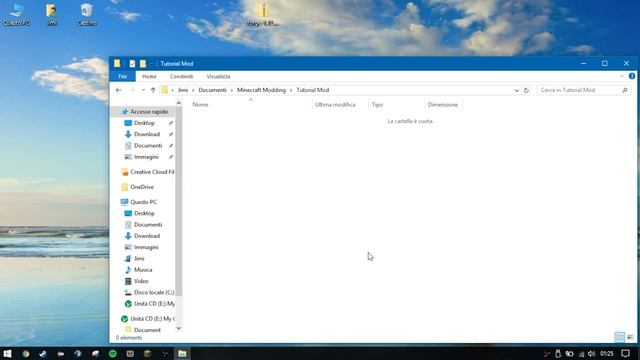Expand the chevron after Minecraft Modding in breadcrumb
Viewport: 640px width, 360px height.
(x=291, y=90)
